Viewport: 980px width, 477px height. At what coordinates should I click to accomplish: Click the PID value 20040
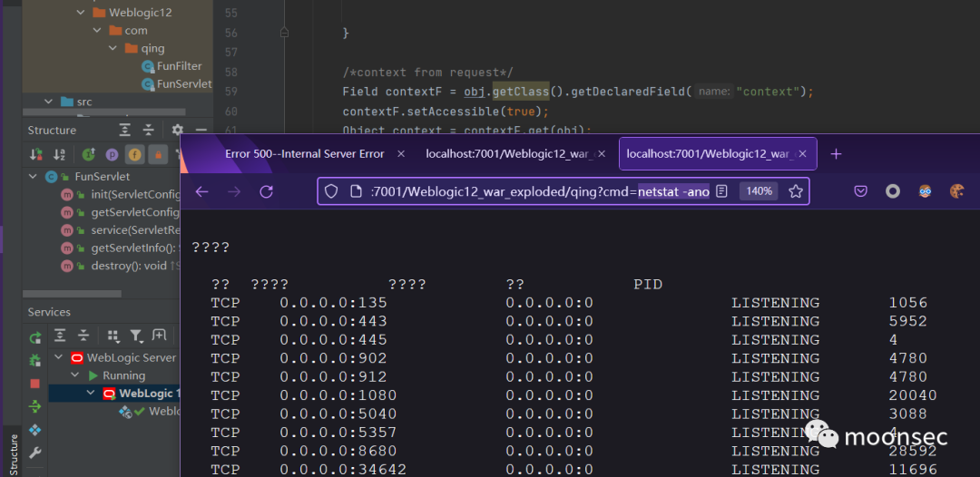(x=913, y=395)
